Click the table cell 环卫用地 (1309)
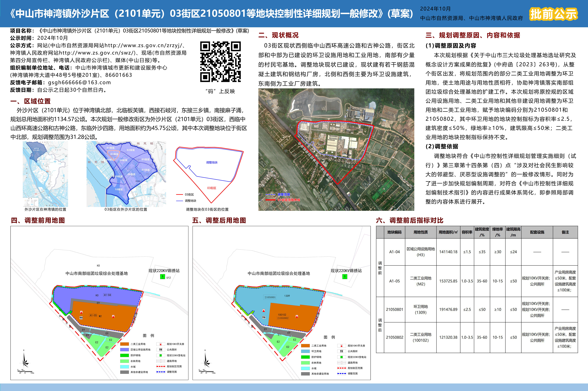588x391 pixels. 421,309
